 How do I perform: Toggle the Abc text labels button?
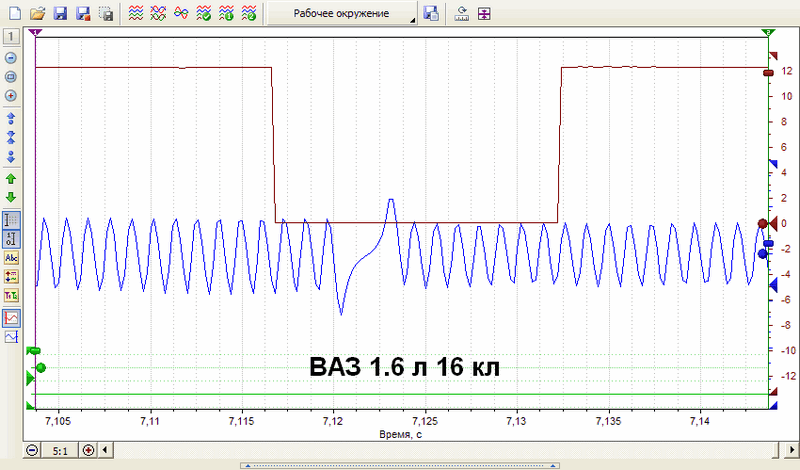(x=11, y=258)
